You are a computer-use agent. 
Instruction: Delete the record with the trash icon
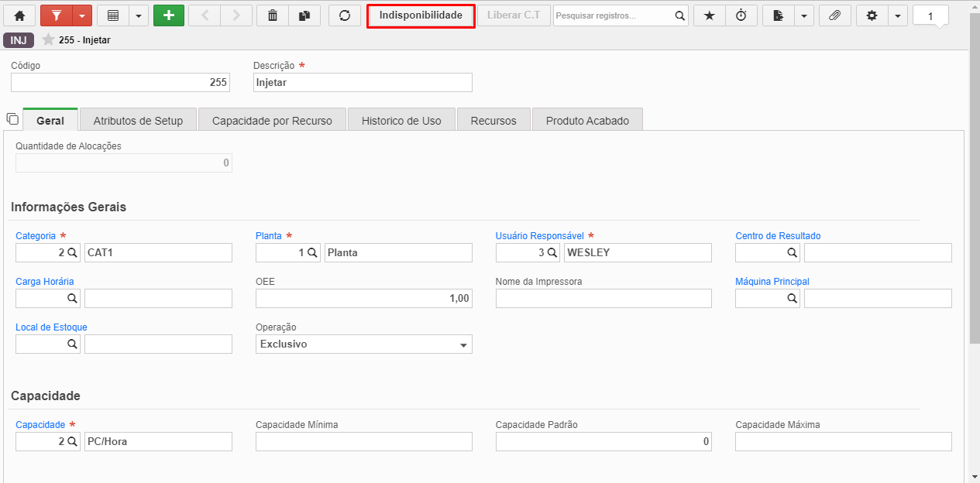272,15
